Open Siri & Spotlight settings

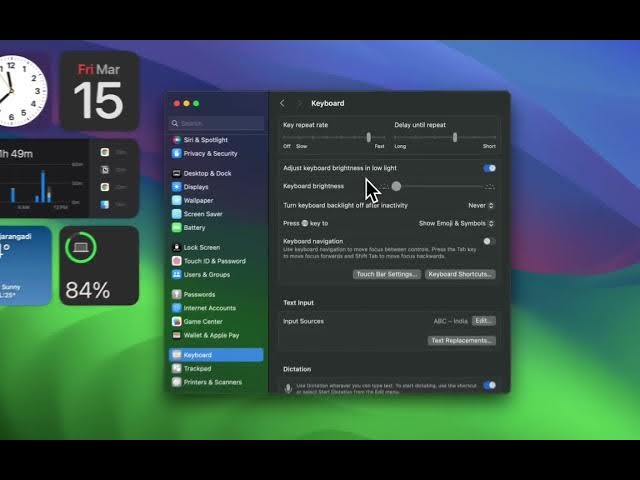pyautogui.click(x=216, y=140)
